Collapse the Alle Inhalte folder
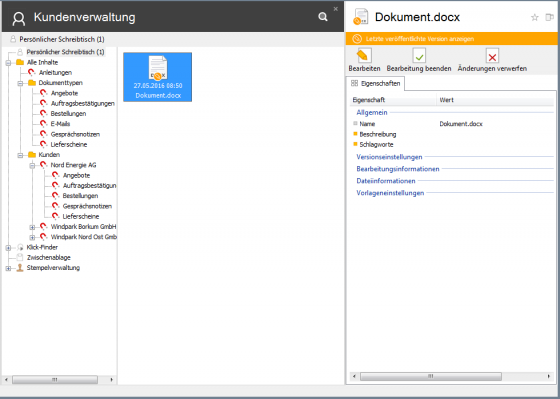The height and width of the screenshot is (399, 560). coord(8,63)
